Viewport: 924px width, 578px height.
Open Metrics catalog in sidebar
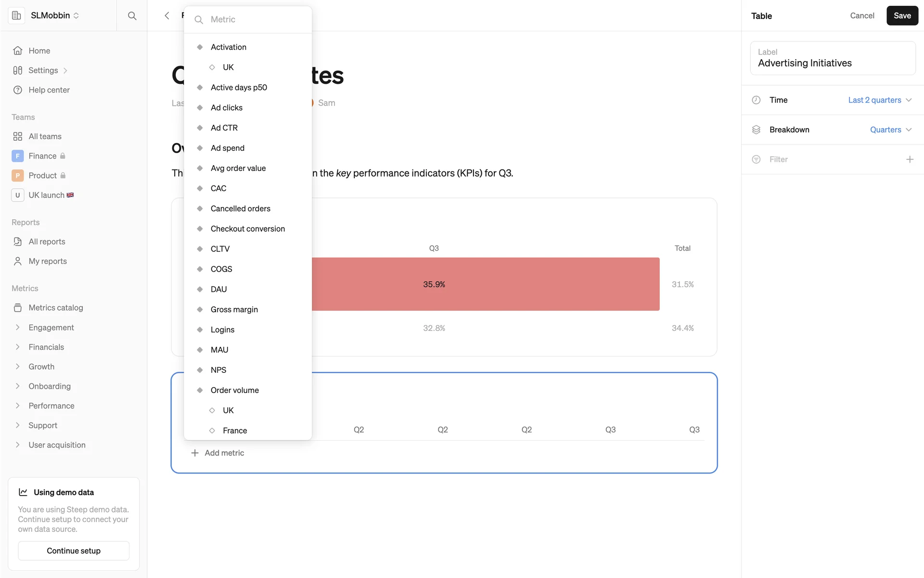pyautogui.click(x=55, y=308)
